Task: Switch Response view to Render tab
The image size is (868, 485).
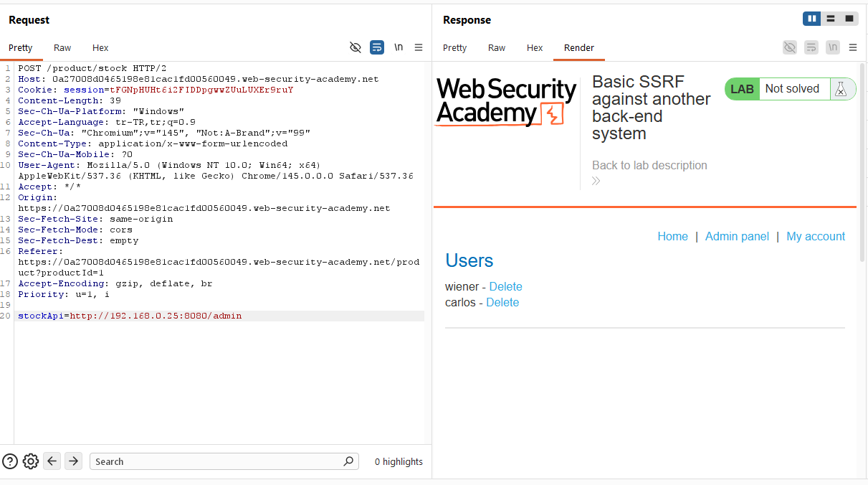Action: coord(579,48)
